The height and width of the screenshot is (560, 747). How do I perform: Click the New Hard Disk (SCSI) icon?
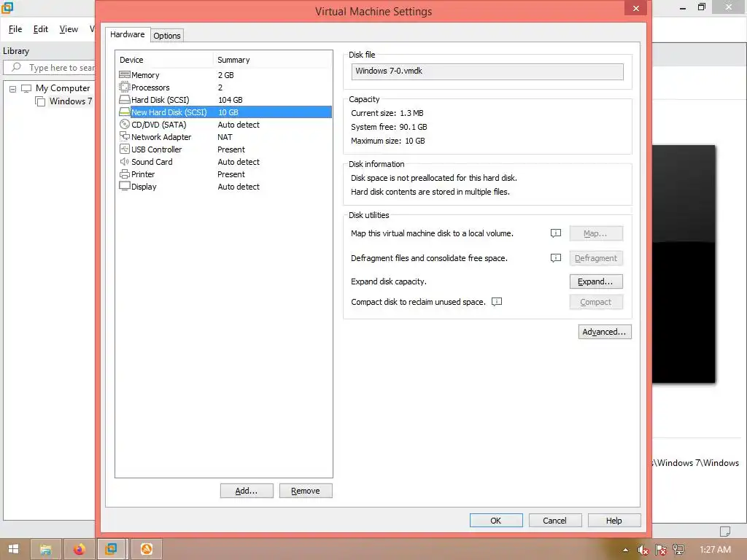124,112
